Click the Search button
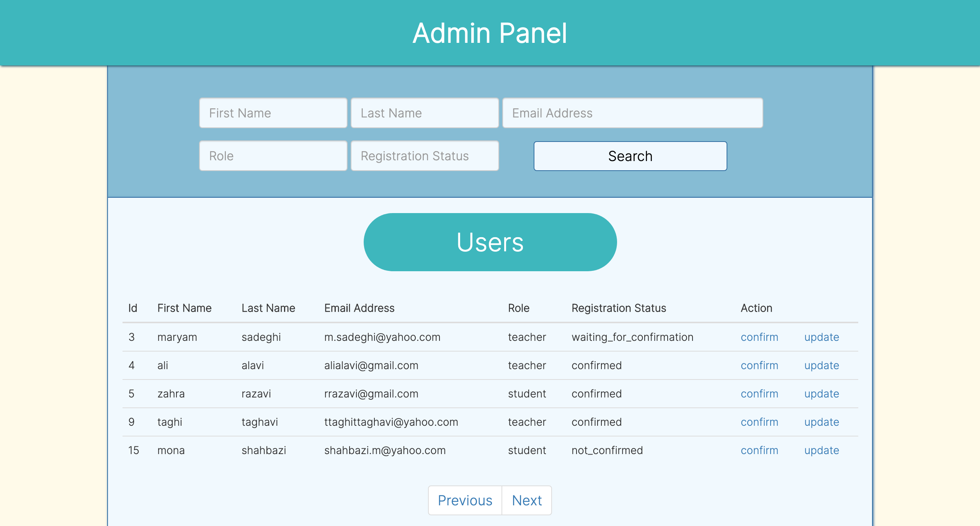This screenshot has width=980, height=526. (630, 156)
